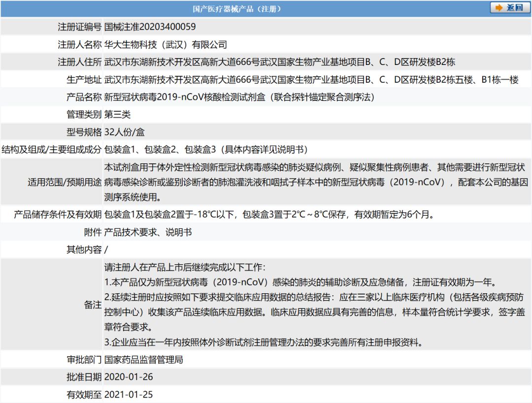Click the orange arrow icon in 返回 button
The image size is (532, 403).
pyautogui.click(x=499, y=8)
